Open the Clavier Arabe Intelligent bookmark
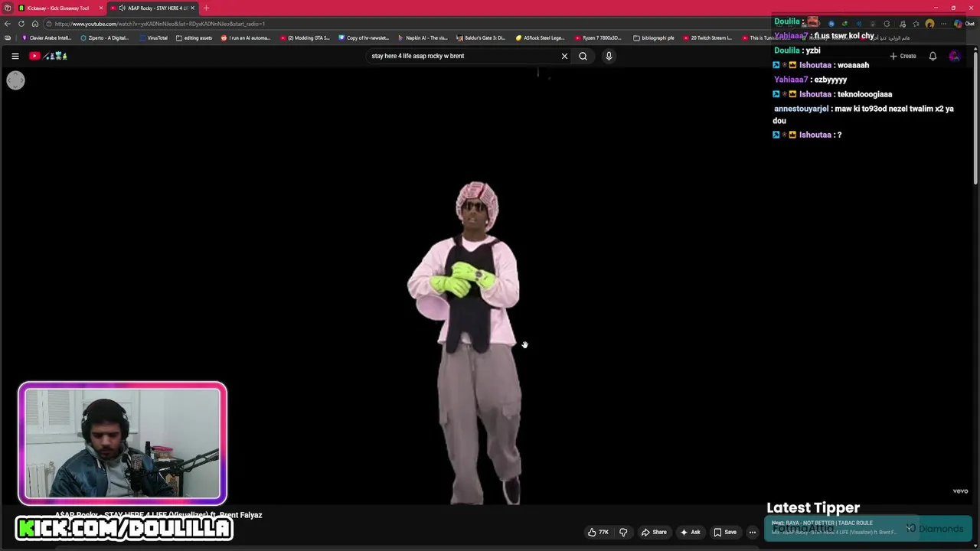The image size is (980, 551). coord(47,37)
